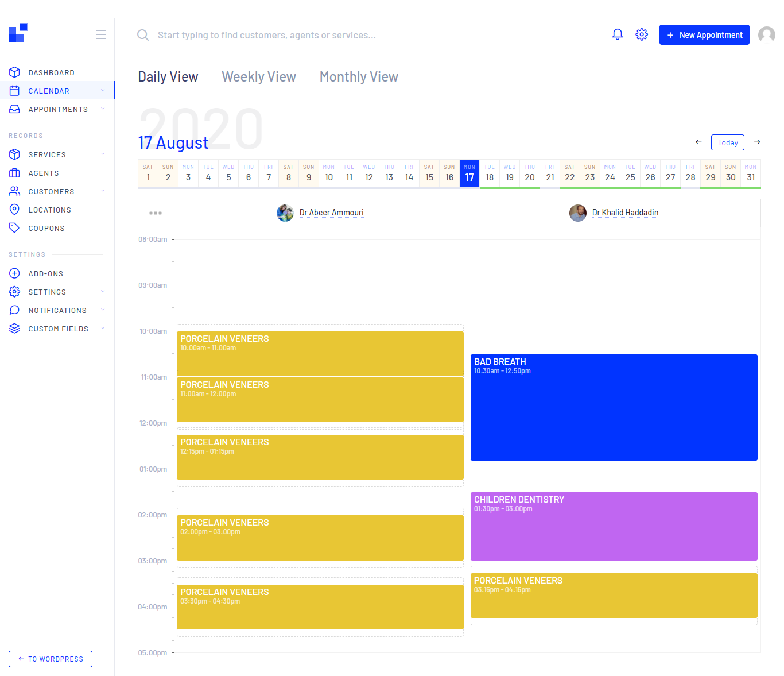This screenshot has width=784, height=676.
Task: Open settings via top gear icon
Action: tap(642, 34)
